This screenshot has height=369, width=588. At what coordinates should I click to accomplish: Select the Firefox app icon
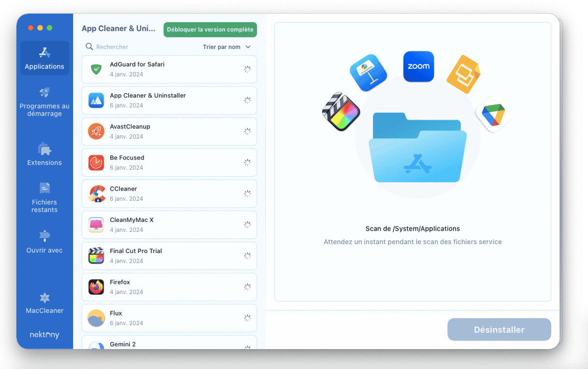96,287
